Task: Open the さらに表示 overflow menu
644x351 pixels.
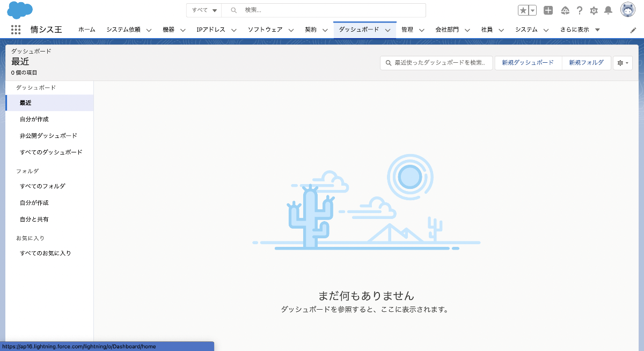Action: [580, 30]
